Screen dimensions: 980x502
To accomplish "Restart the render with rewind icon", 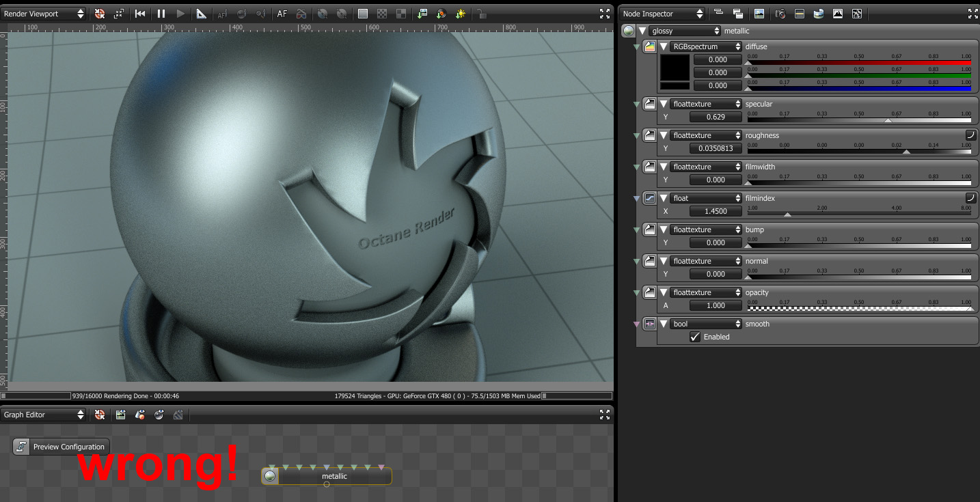I will click(140, 14).
